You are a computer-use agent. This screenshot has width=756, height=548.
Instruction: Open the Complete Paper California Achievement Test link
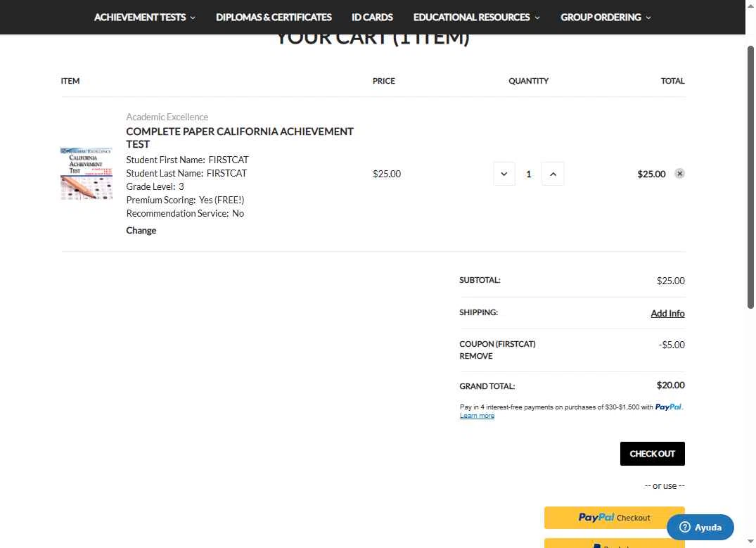coord(240,137)
